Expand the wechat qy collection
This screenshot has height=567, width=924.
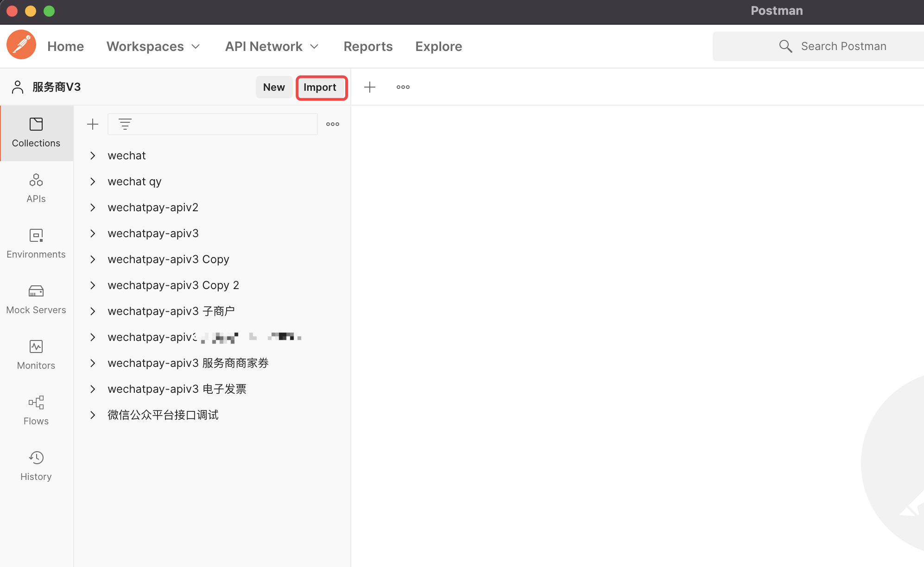click(93, 182)
